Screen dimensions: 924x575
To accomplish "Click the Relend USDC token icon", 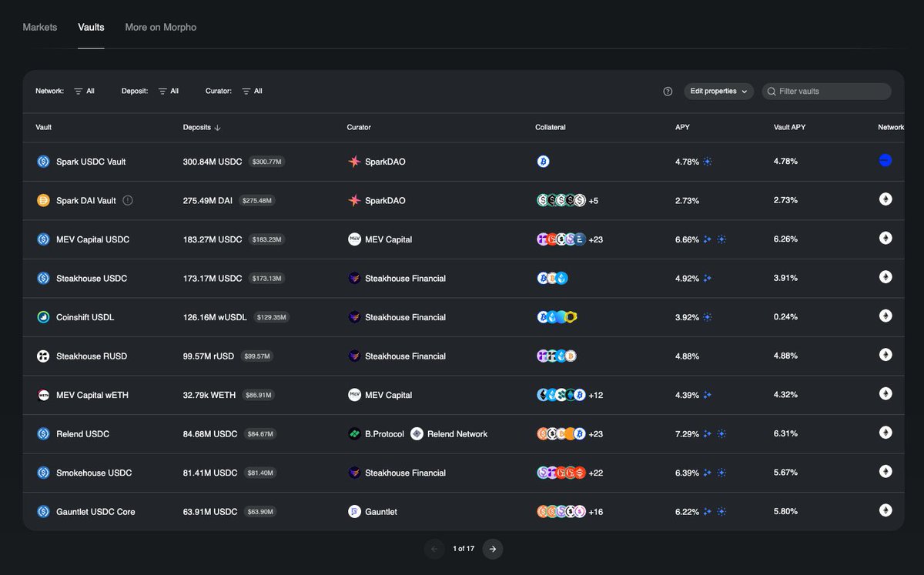I will tap(43, 433).
